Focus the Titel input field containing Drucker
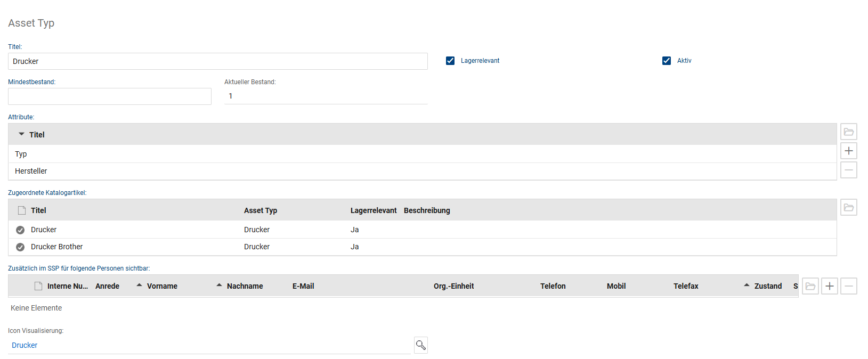868x359 pixels. click(218, 61)
